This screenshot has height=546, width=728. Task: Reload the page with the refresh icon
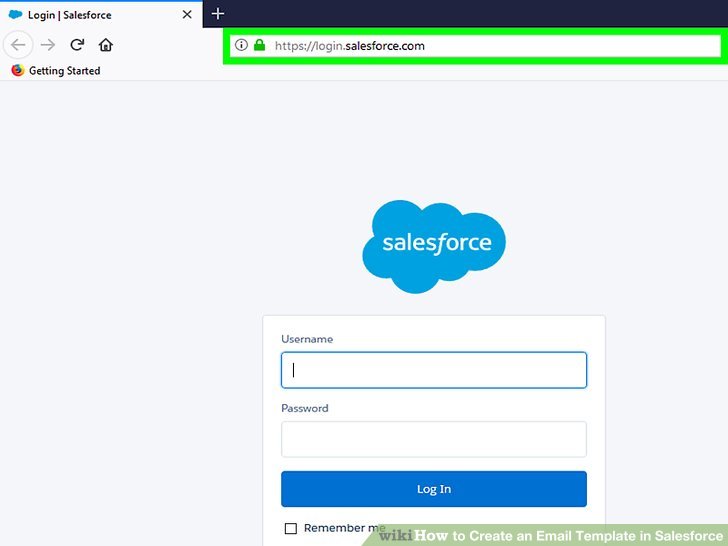pyautogui.click(x=77, y=45)
